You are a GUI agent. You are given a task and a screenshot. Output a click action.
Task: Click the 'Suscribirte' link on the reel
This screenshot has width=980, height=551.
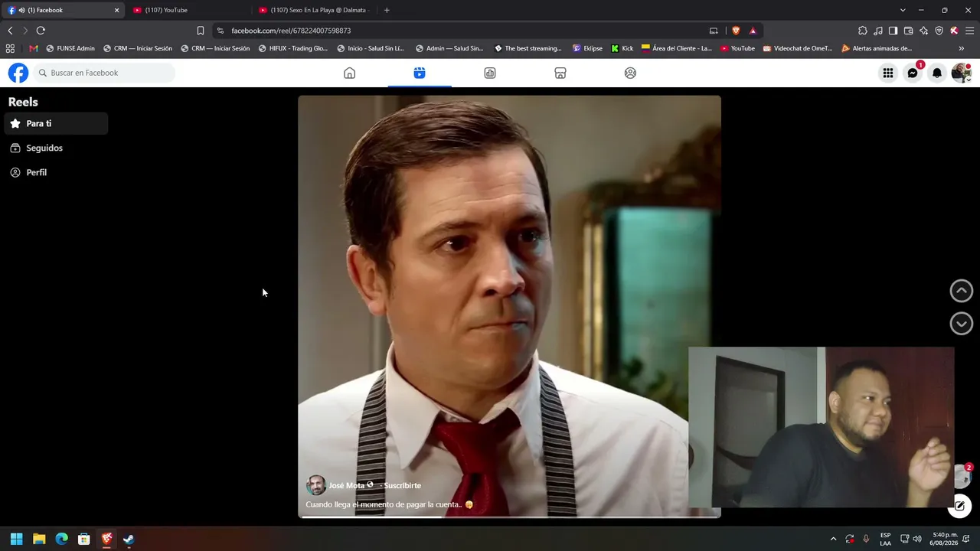(x=403, y=485)
